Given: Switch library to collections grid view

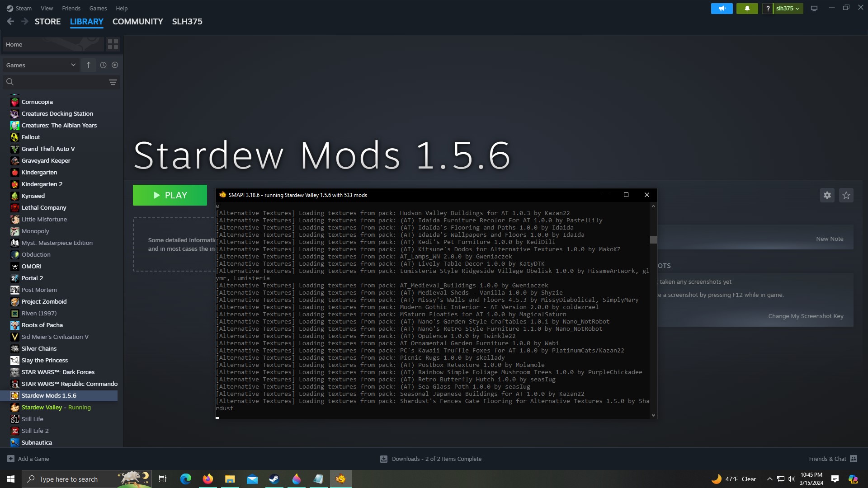Looking at the screenshot, I should tap(113, 44).
